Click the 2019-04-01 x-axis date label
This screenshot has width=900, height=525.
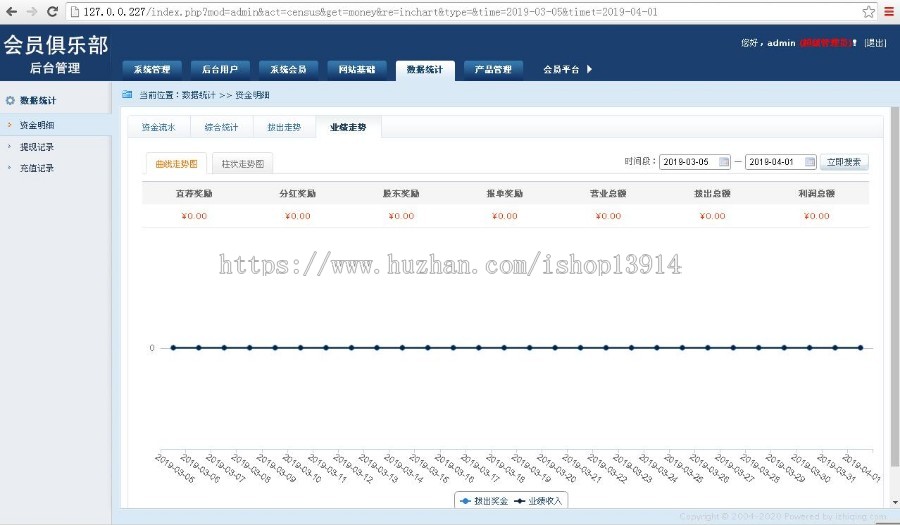861,468
